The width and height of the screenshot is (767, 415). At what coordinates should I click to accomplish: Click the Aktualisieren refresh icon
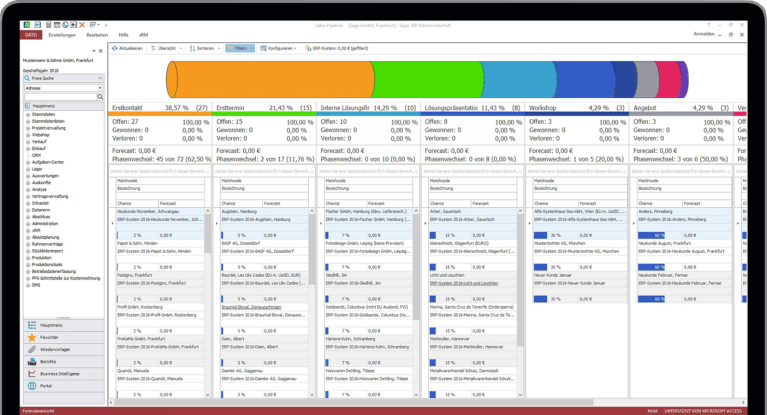(x=113, y=48)
